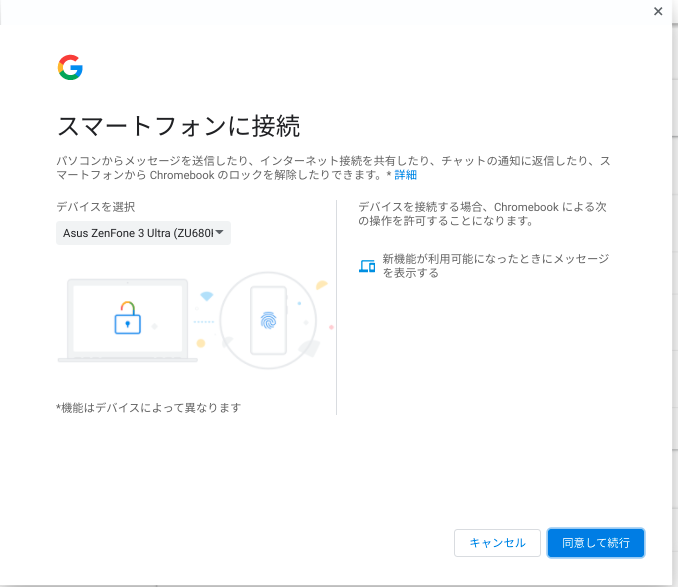
Task: Click the laptop illustration image
Action: (x=128, y=320)
